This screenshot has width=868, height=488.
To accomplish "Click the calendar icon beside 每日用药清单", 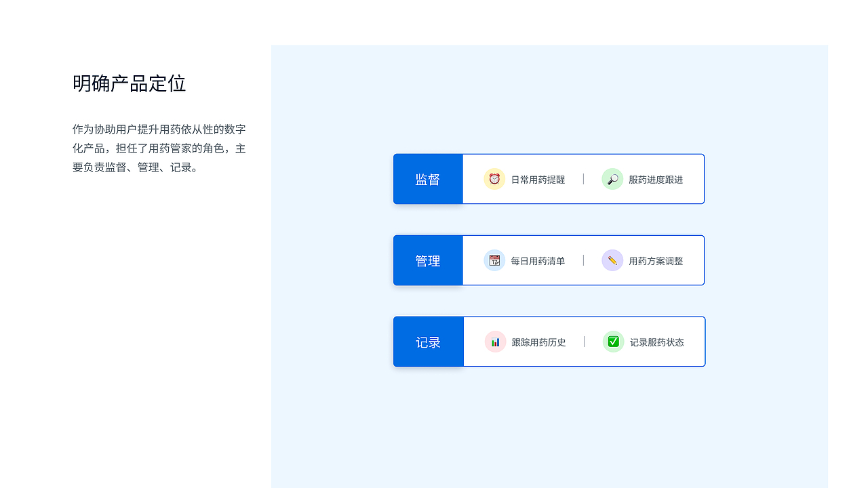I will pyautogui.click(x=494, y=260).
